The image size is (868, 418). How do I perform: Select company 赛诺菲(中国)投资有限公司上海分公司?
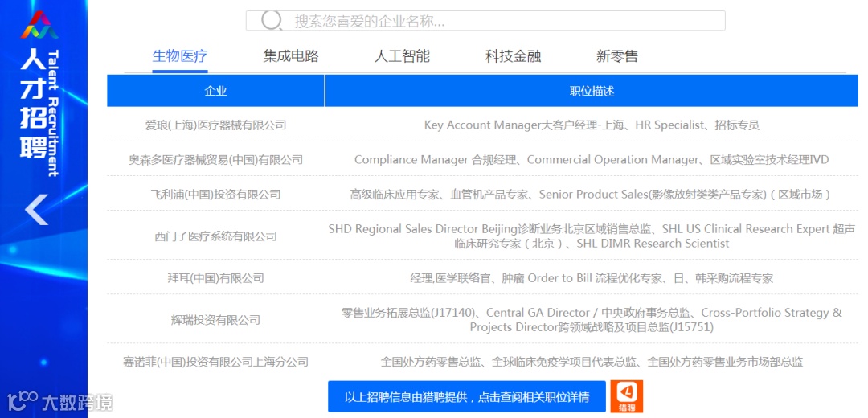215,362
